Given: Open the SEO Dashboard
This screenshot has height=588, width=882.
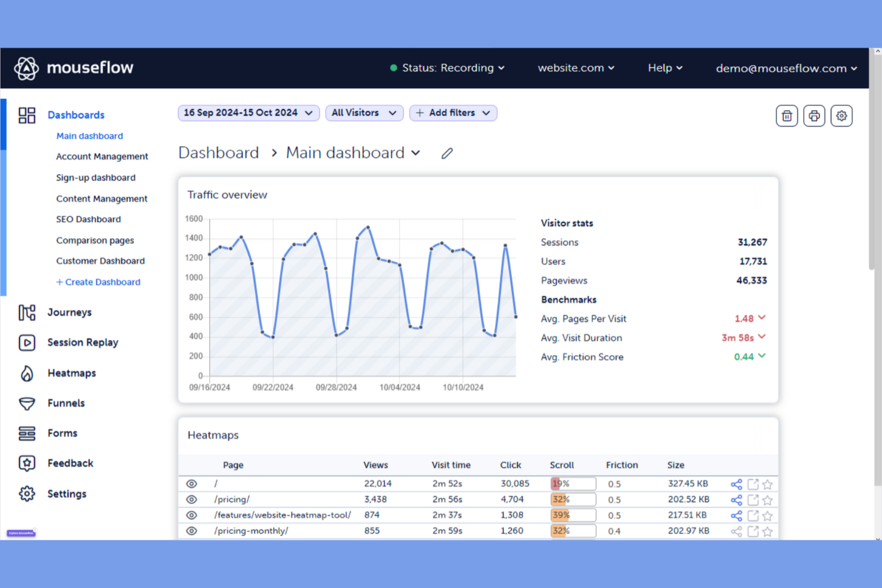Looking at the screenshot, I should coord(88,219).
